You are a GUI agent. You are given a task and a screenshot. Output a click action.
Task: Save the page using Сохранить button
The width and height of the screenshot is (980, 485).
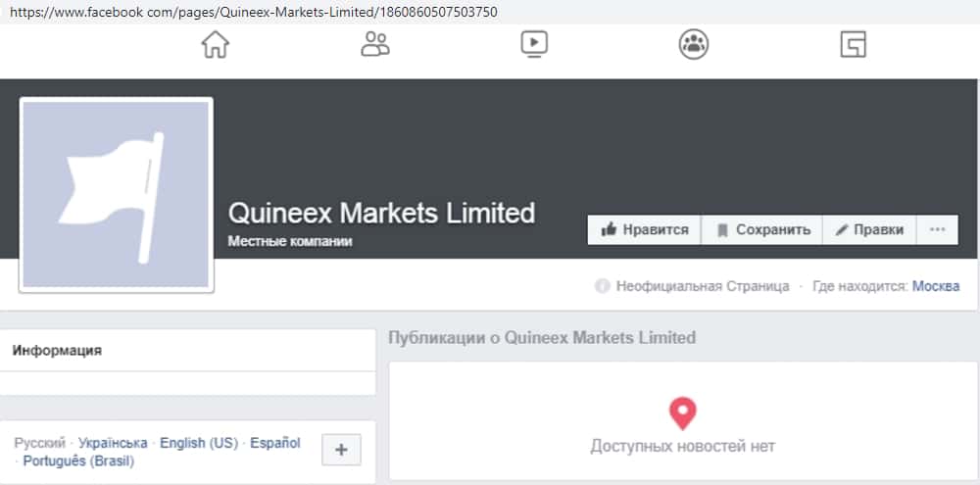(762, 230)
